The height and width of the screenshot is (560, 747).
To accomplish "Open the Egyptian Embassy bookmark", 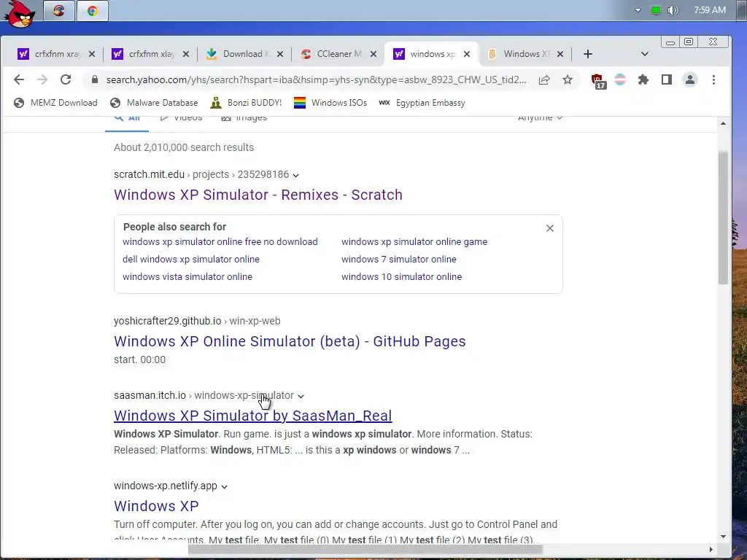I will point(422,102).
